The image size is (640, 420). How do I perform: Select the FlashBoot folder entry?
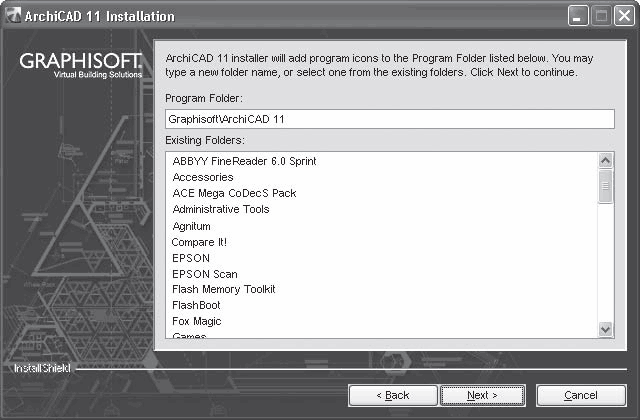click(x=196, y=305)
